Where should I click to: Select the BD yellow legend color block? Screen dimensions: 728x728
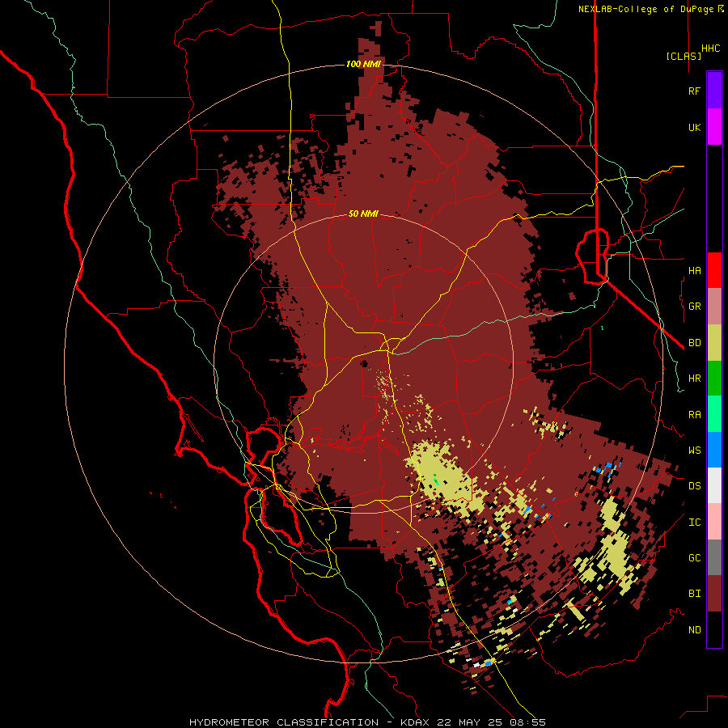(x=714, y=343)
